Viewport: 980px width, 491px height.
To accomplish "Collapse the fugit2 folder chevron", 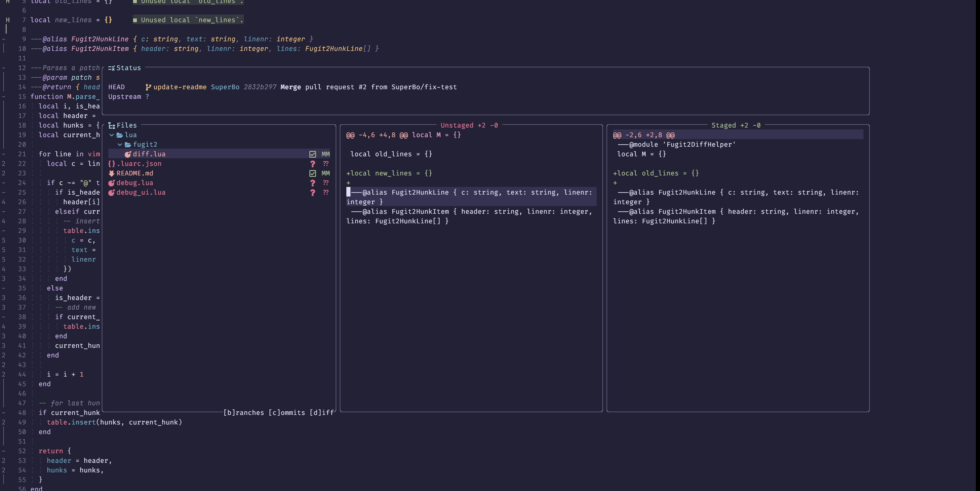I will [120, 145].
